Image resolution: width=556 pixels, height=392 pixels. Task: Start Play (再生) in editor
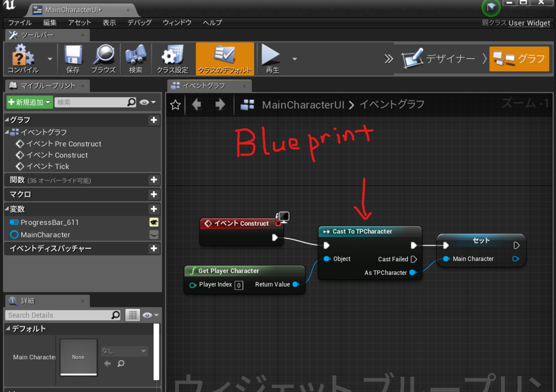point(272,58)
